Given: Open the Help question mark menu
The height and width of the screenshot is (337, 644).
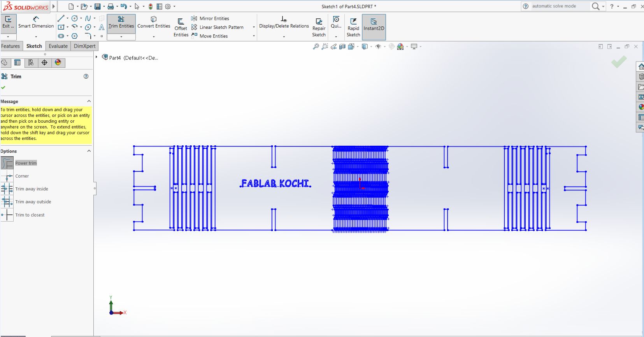Looking at the screenshot, I should click(x=612, y=6).
